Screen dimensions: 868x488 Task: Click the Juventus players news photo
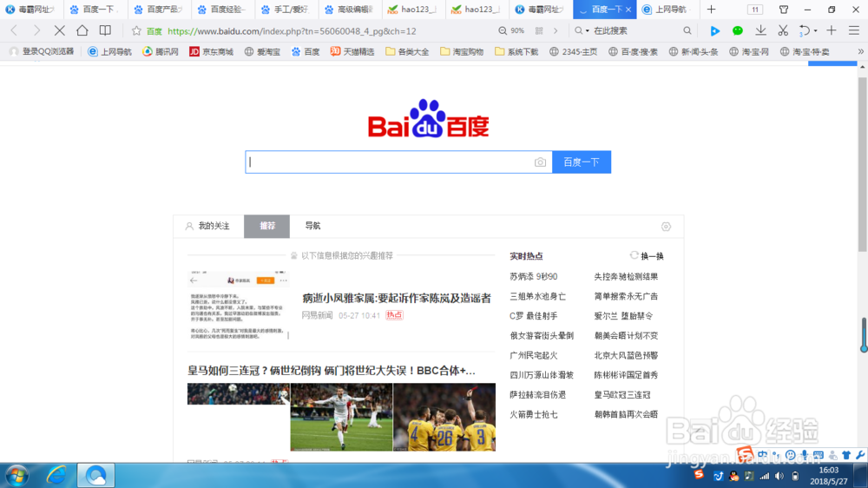coord(444,417)
